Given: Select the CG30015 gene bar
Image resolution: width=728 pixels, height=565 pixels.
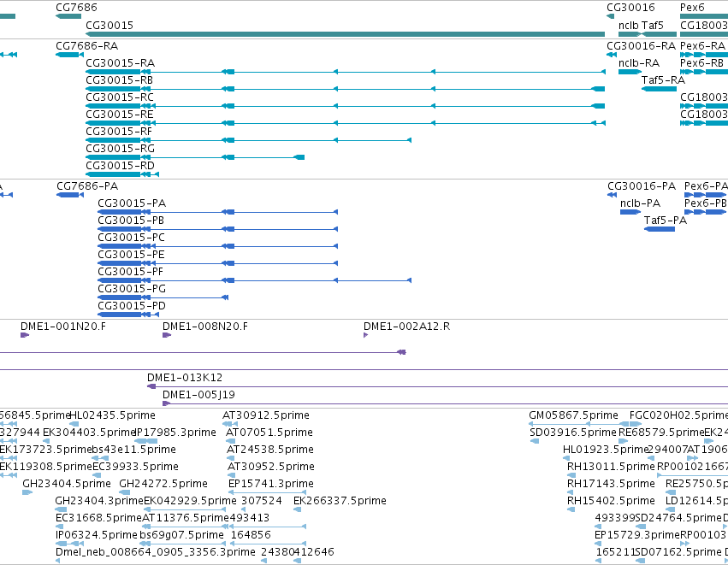Looking at the screenshot, I should pos(345,34).
